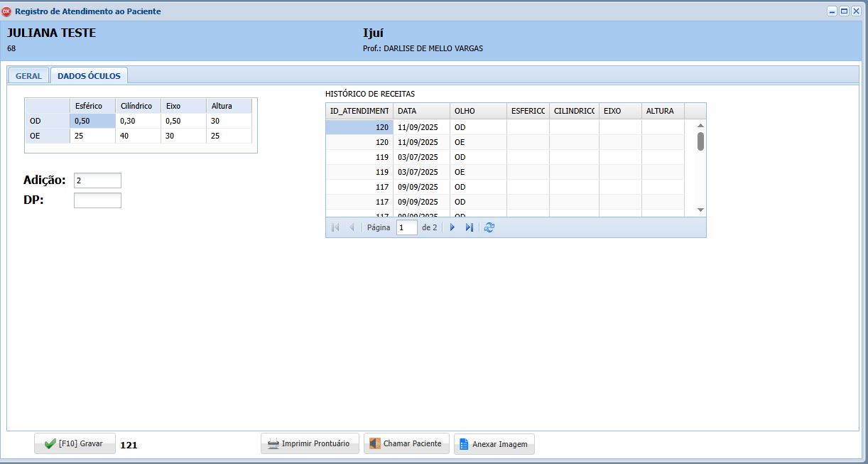Select the OE Cilíndrico cell with 40

138,136
